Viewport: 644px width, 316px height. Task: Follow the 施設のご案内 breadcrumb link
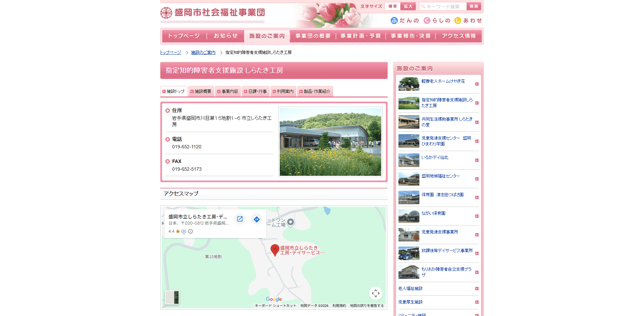click(203, 52)
